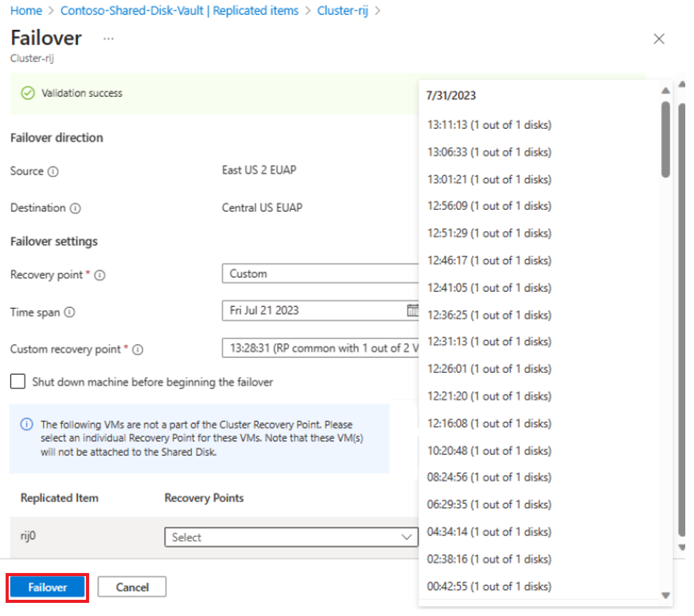This screenshot has width=694, height=616.
Task: Click the Time span info icon
Action: click(x=69, y=313)
